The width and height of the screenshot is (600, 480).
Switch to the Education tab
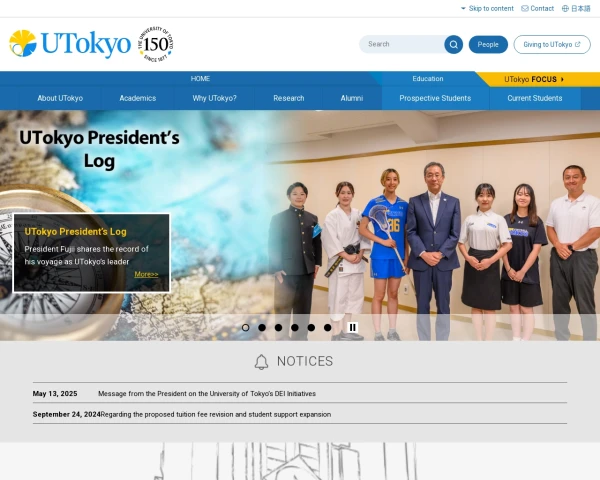click(x=428, y=78)
